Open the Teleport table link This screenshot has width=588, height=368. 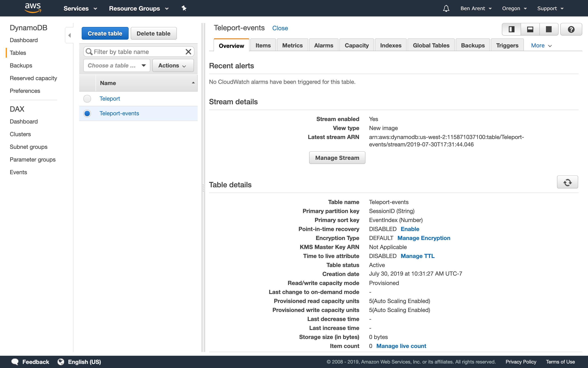click(110, 99)
